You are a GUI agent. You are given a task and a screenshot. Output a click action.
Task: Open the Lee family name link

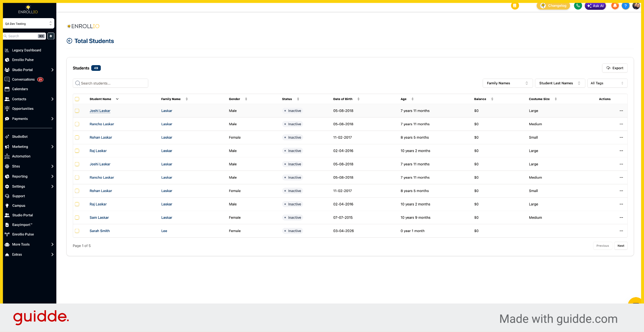coord(164,231)
